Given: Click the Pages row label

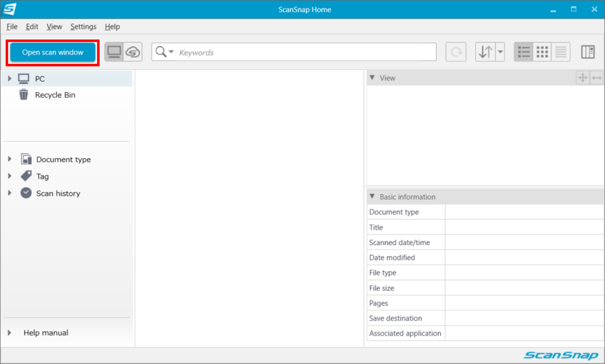Looking at the screenshot, I should click(379, 303).
